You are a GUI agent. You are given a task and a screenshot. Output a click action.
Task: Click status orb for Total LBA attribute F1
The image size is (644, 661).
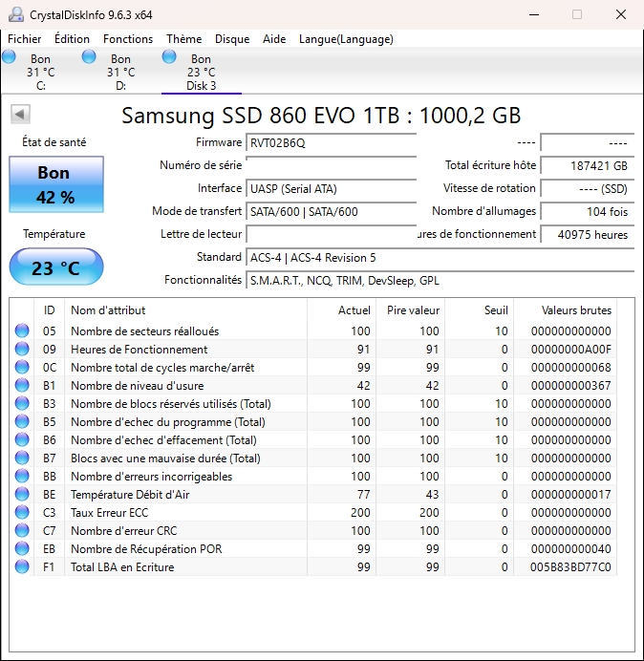point(22,567)
